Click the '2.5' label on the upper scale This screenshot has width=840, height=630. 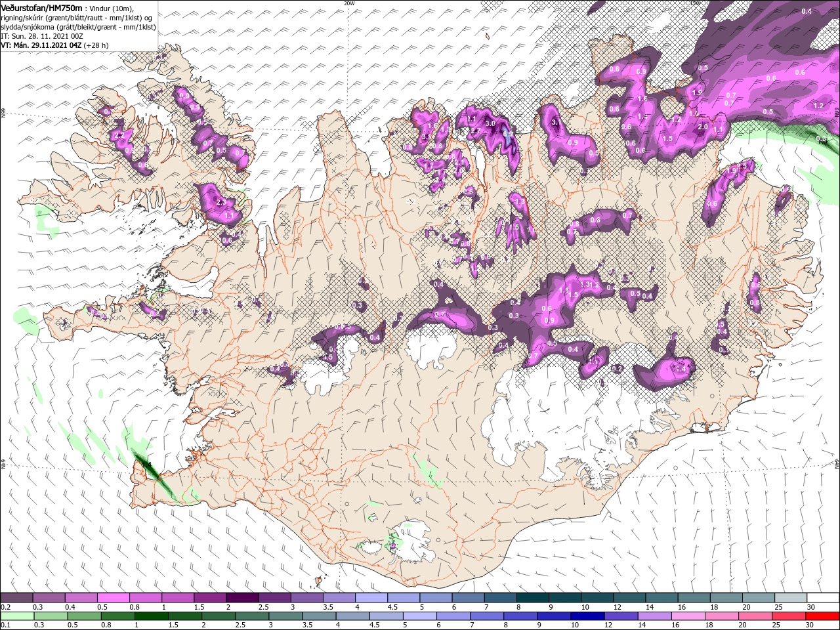pyautogui.click(x=263, y=607)
